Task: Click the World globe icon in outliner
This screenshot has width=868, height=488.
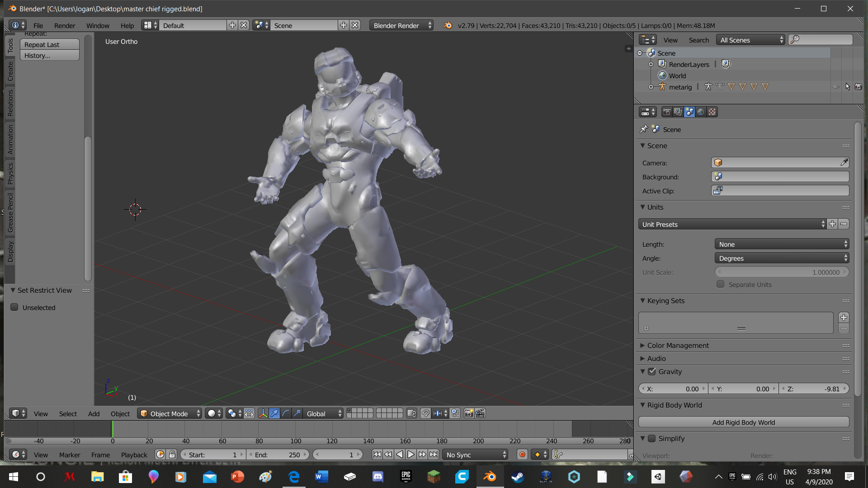Action: pyautogui.click(x=662, y=75)
